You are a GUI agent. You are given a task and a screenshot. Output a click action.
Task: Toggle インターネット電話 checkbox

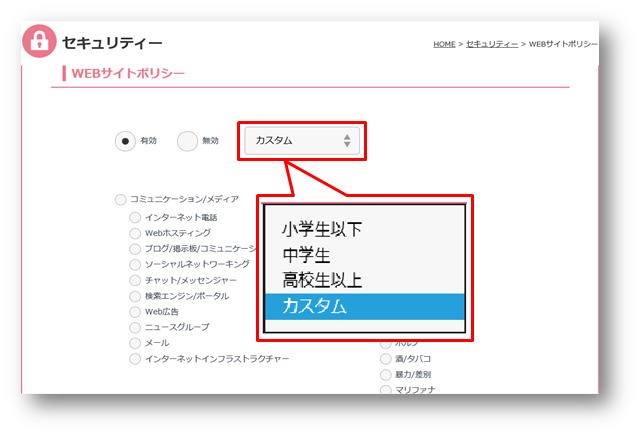click(x=135, y=217)
